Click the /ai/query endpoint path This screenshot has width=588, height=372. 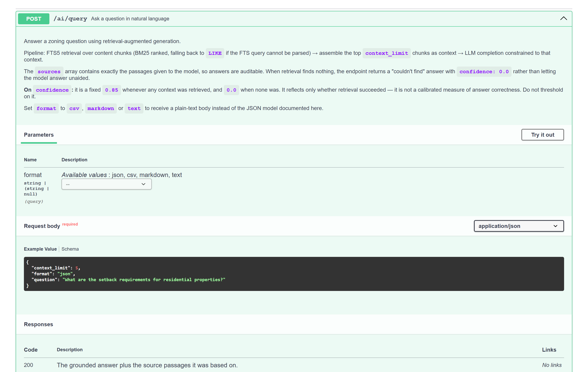point(70,19)
